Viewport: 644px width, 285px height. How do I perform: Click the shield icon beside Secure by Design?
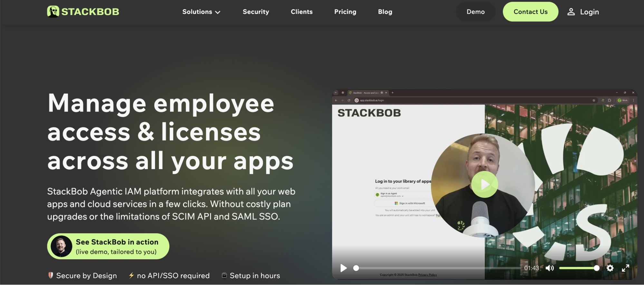pos(51,275)
